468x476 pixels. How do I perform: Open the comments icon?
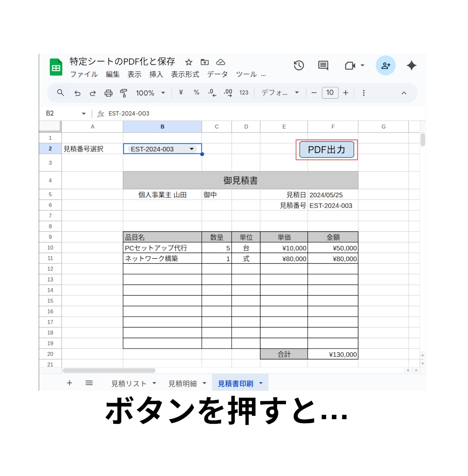coord(323,66)
